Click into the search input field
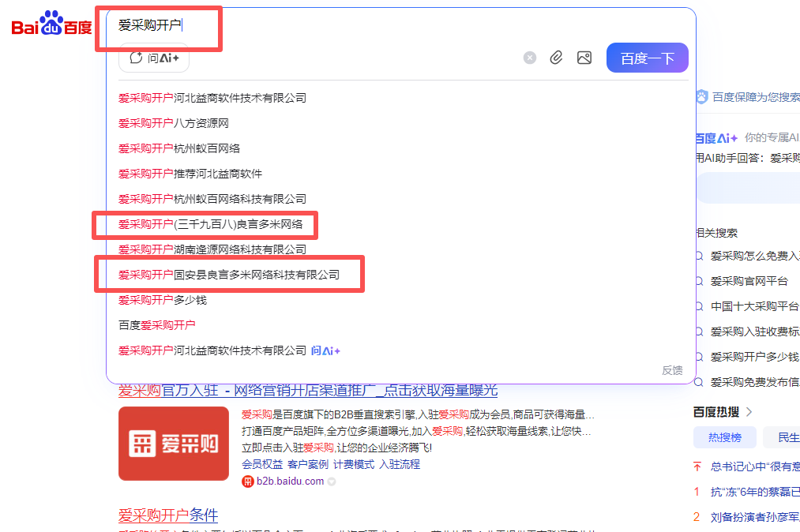Image resolution: width=800 pixels, height=532 pixels. point(355,26)
